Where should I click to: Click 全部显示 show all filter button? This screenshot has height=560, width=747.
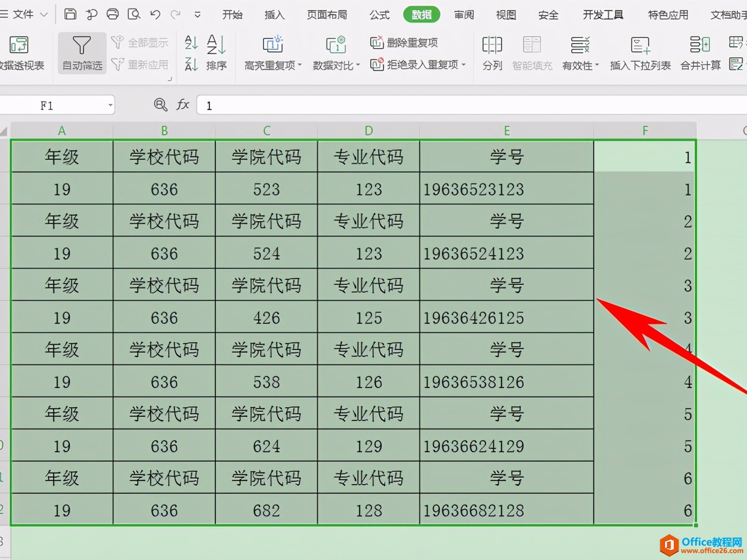[140, 42]
